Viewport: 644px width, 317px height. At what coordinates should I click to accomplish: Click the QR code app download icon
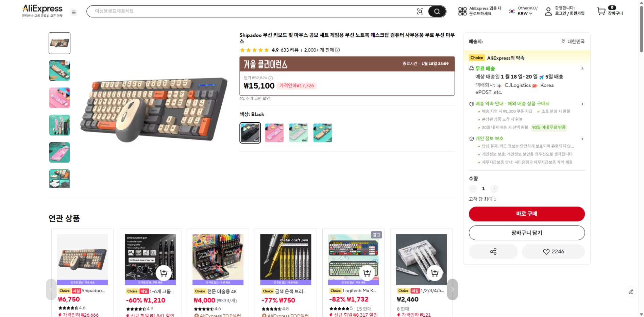coord(462,12)
